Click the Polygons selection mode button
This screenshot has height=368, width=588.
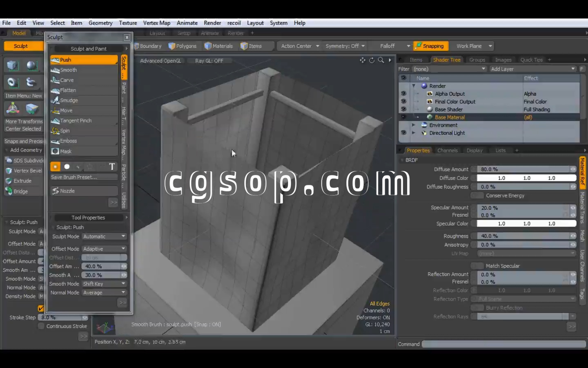coord(183,46)
